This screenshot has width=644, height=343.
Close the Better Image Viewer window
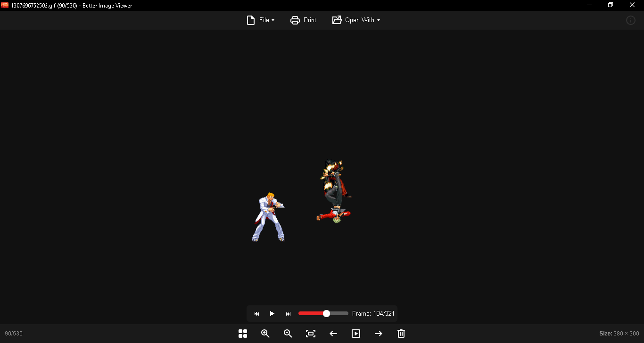[x=632, y=5]
